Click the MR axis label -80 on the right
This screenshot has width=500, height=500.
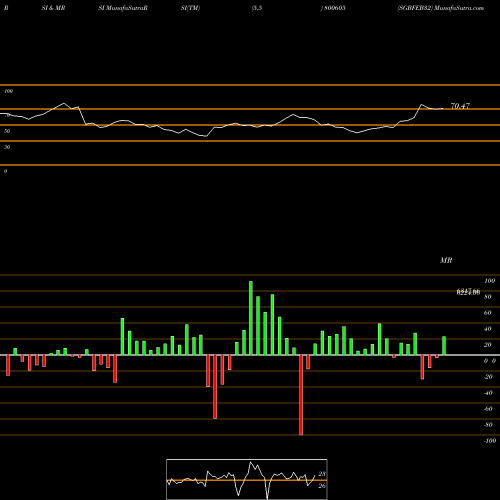(488, 425)
